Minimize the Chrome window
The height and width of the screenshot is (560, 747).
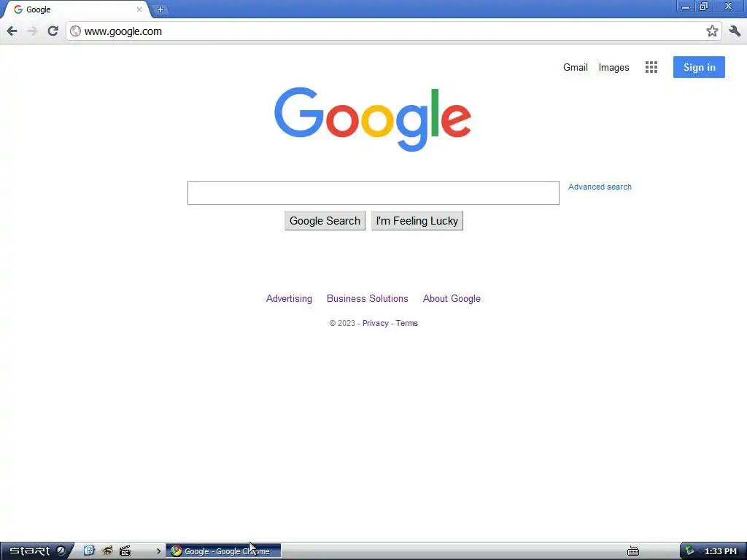[x=686, y=7]
